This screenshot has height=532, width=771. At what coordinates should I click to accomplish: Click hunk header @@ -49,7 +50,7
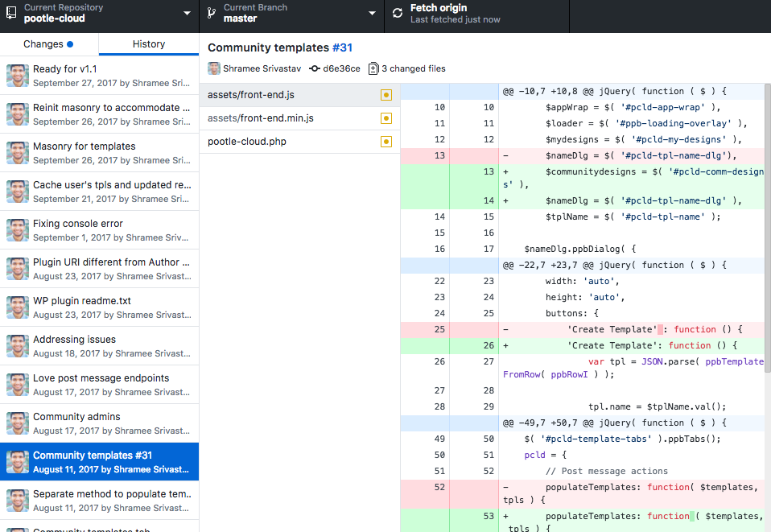(x=583, y=423)
